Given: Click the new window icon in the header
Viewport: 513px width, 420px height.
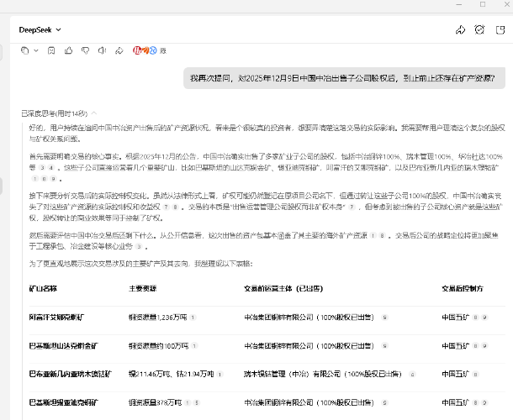Looking at the screenshot, I should (x=500, y=30).
